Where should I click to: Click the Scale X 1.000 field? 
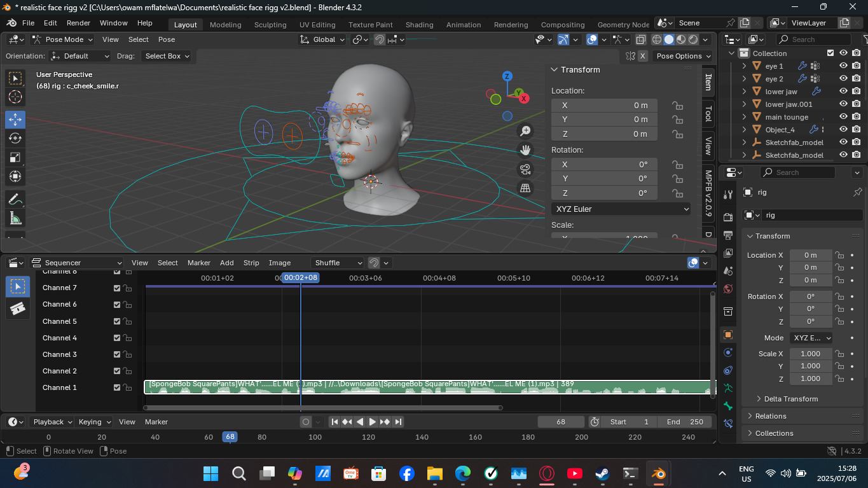point(810,354)
